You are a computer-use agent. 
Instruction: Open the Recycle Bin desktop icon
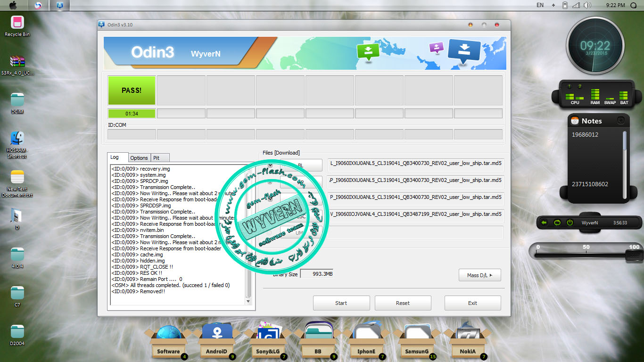point(17,26)
